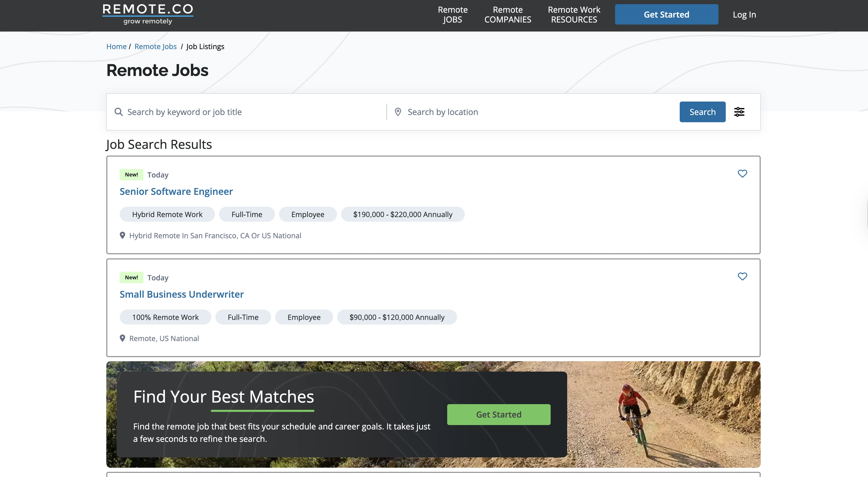The width and height of the screenshot is (868, 477).
Task: Open search filters slider icon
Action: click(739, 112)
